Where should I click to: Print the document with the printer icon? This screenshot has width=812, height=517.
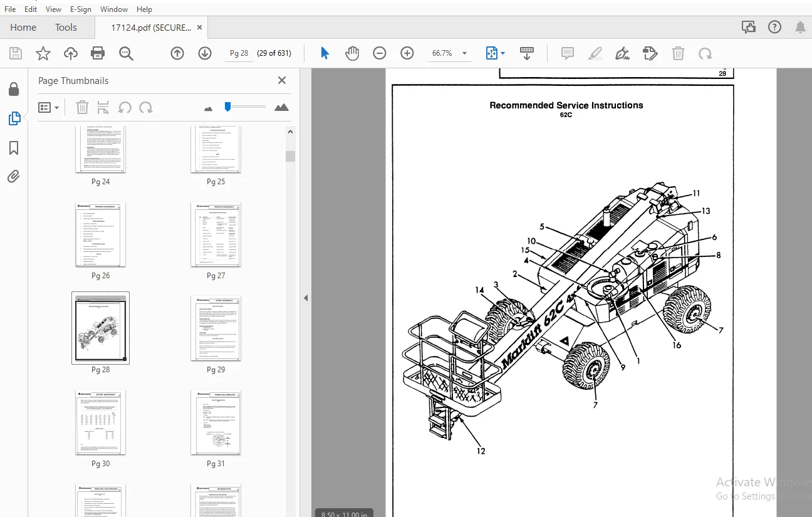98,53
